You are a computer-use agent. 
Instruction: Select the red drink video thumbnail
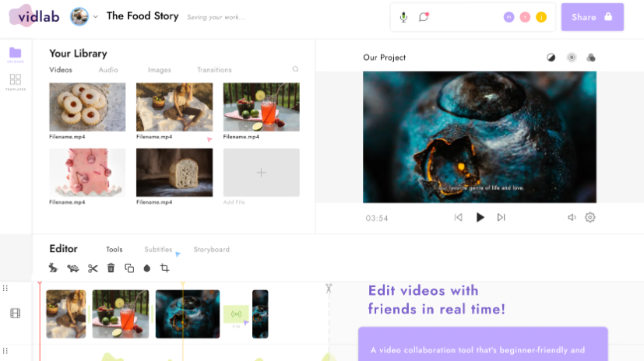click(261, 107)
